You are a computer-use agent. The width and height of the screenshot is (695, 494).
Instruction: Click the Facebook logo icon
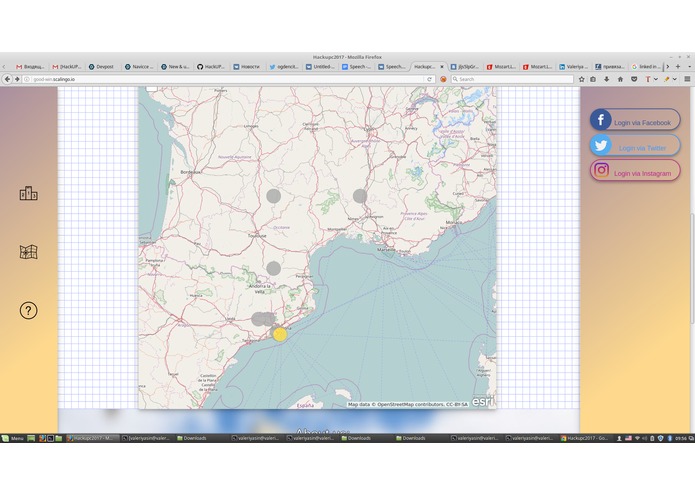pyautogui.click(x=601, y=120)
